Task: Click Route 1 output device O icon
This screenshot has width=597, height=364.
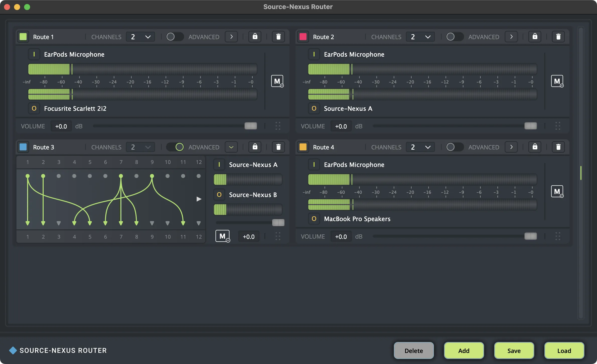Action: pyautogui.click(x=34, y=108)
